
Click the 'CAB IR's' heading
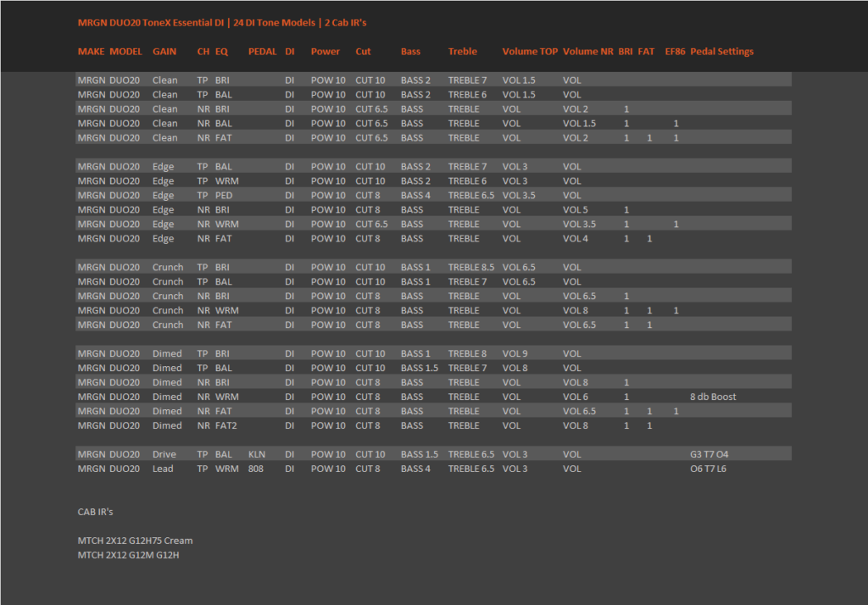[95, 512]
